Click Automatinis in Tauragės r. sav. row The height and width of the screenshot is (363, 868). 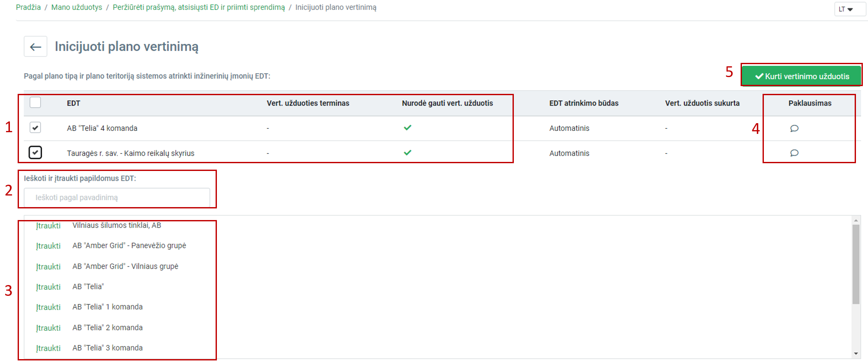569,153
